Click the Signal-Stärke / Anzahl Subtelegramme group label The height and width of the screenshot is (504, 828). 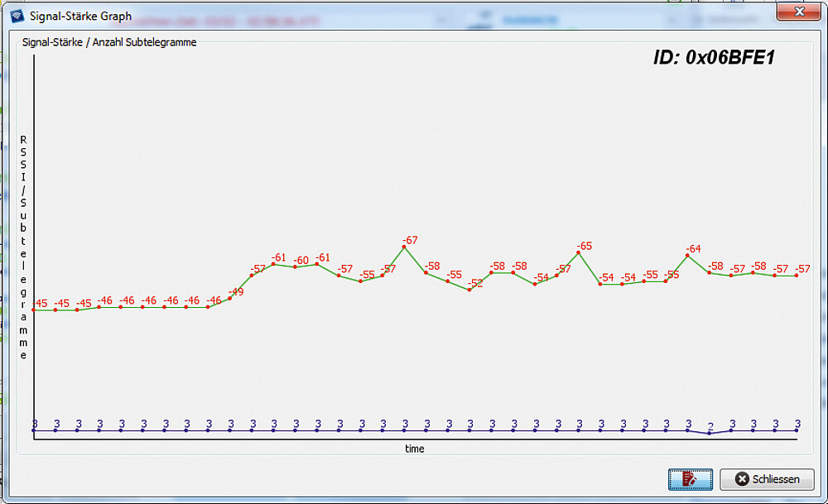click(x=108, y=41)
